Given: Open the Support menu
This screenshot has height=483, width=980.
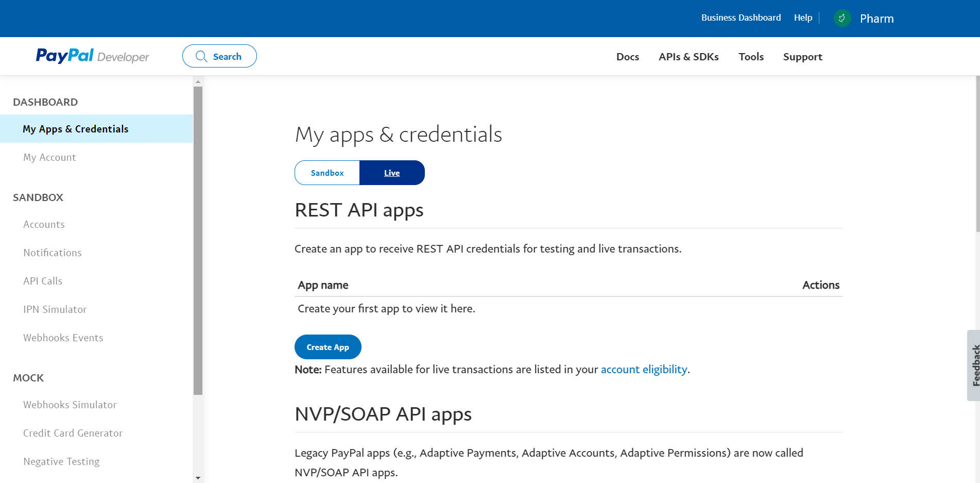Looking at the screenshot, I should (802, 57).
